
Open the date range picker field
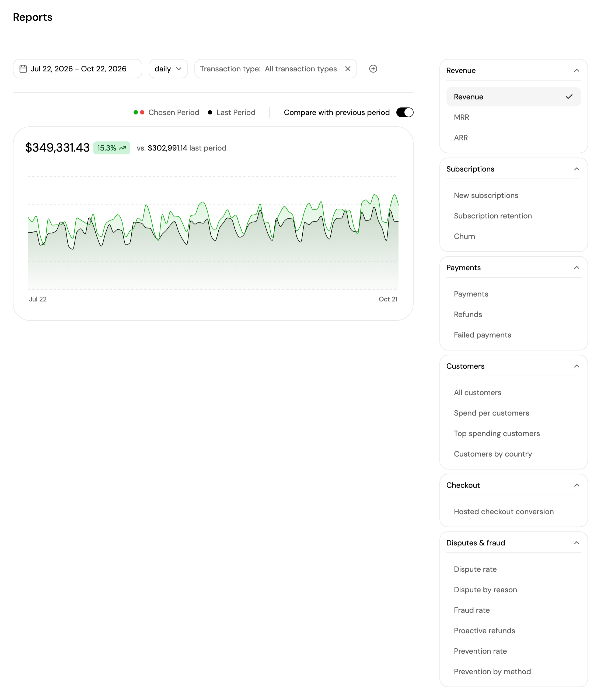[77, 69]
